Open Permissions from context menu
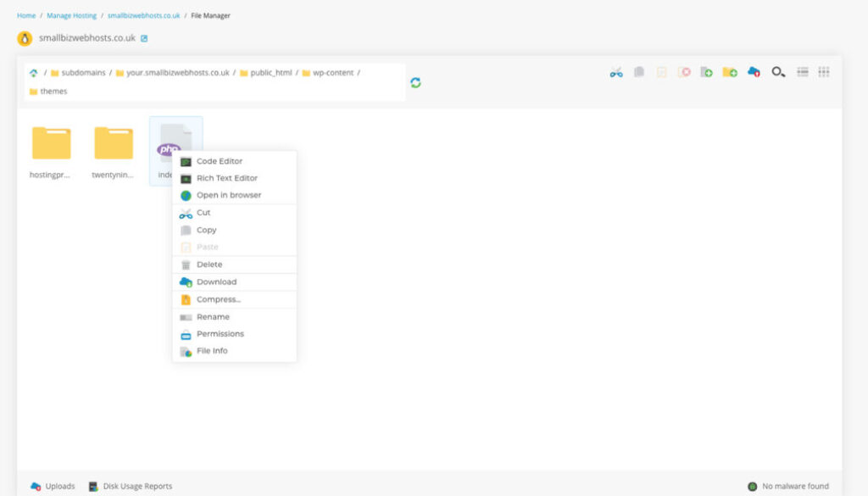 pyautogui.click(x=234, y=334)
